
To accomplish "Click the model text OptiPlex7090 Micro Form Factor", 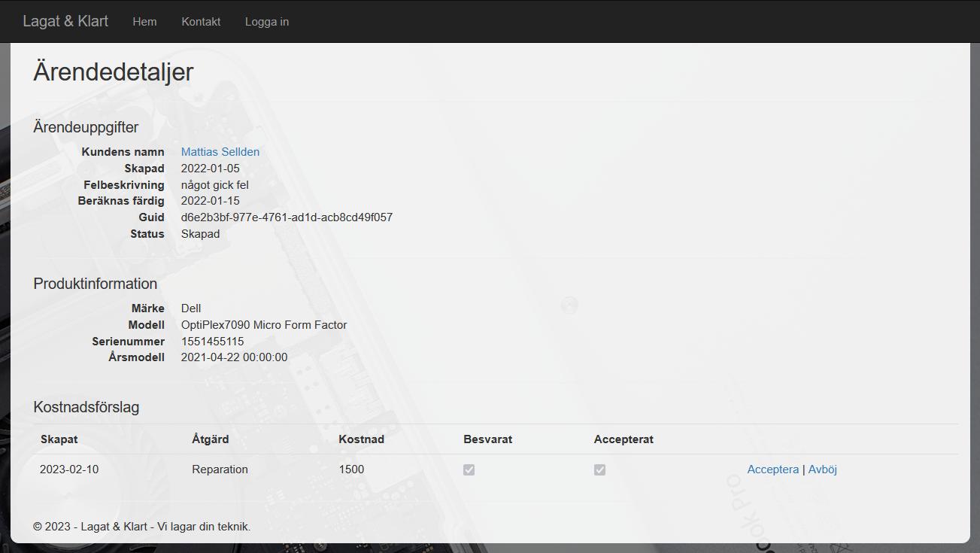I will tap(264, 325).
